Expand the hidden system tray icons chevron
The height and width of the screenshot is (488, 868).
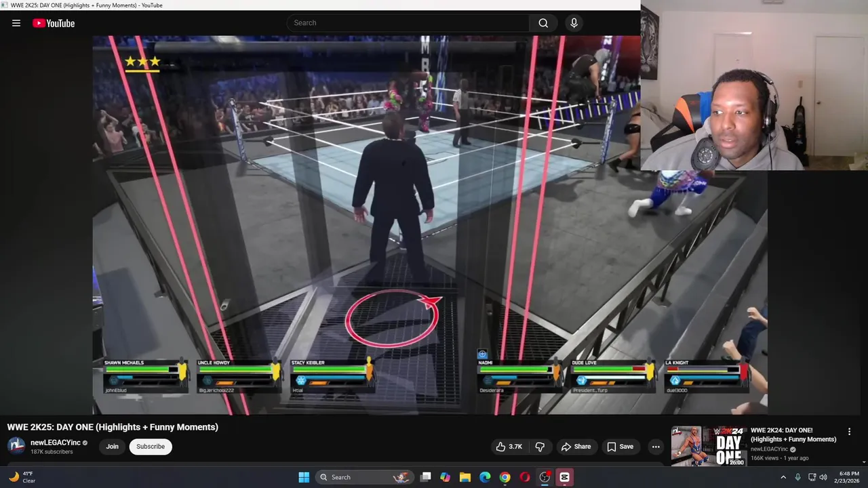pyautogui.click(x=783, y=477)
